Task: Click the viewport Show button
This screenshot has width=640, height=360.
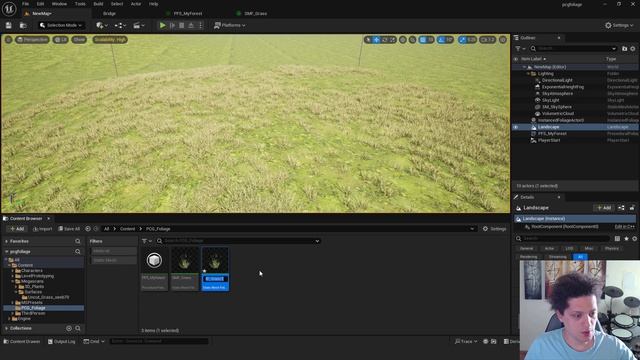Action: (79, 40)
